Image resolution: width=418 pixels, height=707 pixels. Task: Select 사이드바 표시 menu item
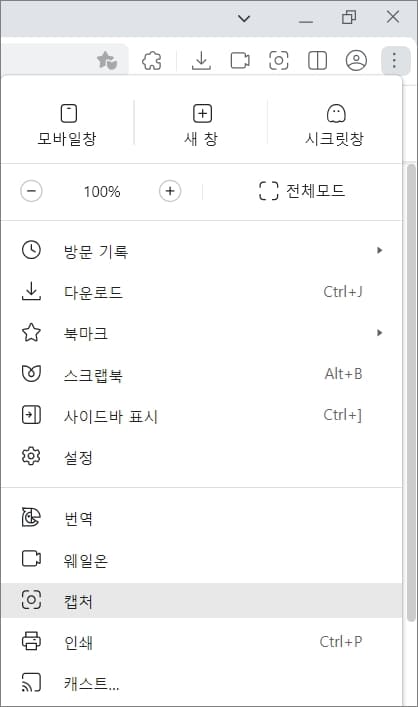point(201,415)
